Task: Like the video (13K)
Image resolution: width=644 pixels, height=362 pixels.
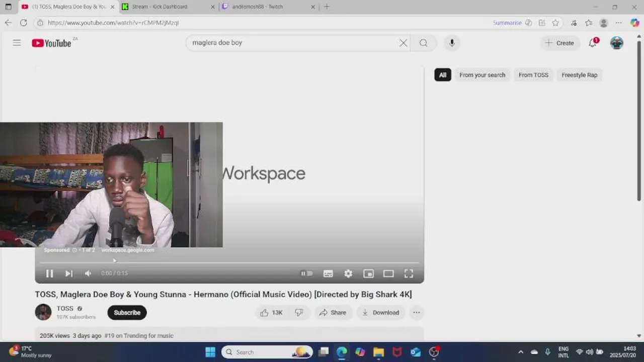Action: (271, 313)
